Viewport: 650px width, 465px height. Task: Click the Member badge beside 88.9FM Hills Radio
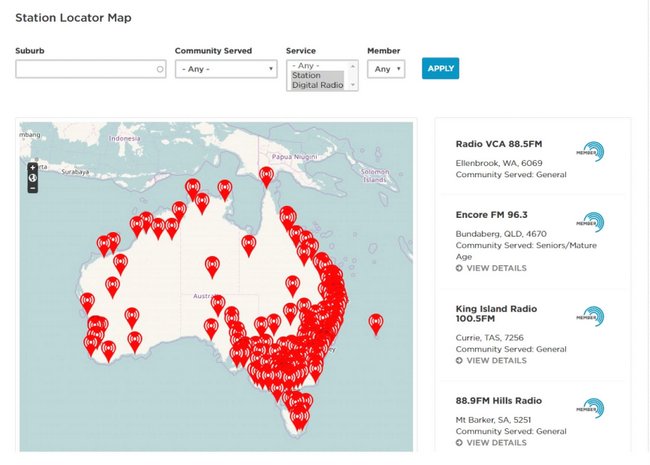(591, 408)
